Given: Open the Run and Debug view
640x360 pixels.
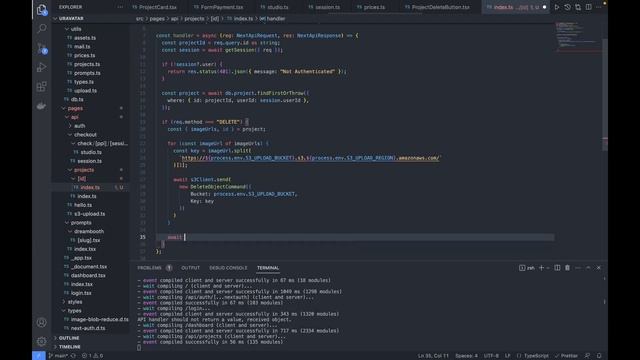Looking at the screenshot, I should 42,67.
